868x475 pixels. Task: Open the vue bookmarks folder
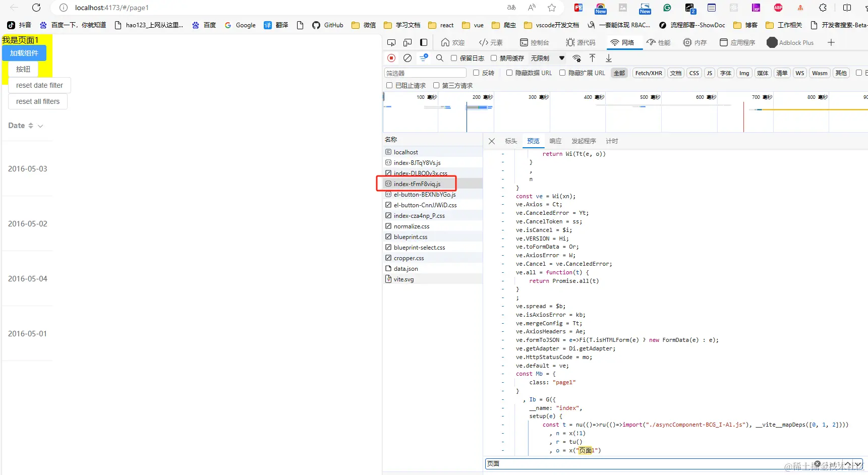[x=473, y=25]
